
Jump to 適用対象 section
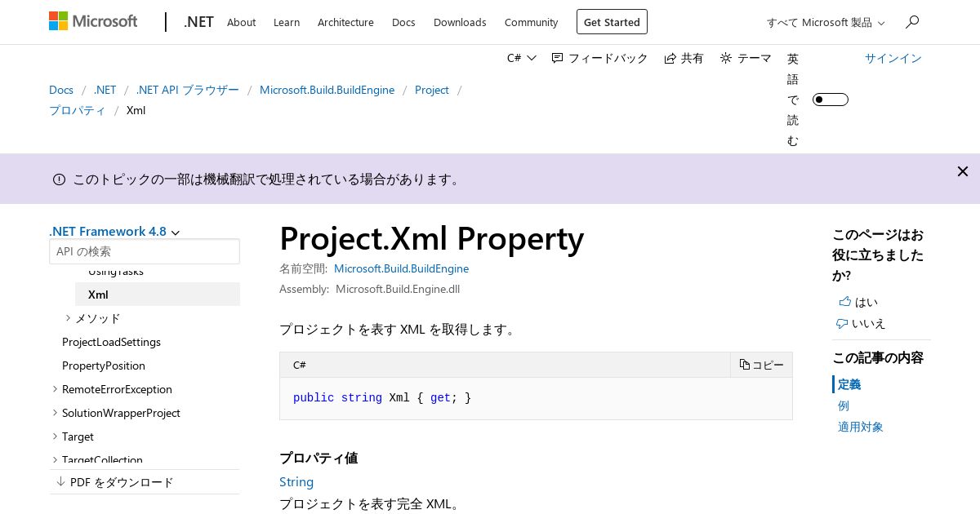[x=861, y=427]
